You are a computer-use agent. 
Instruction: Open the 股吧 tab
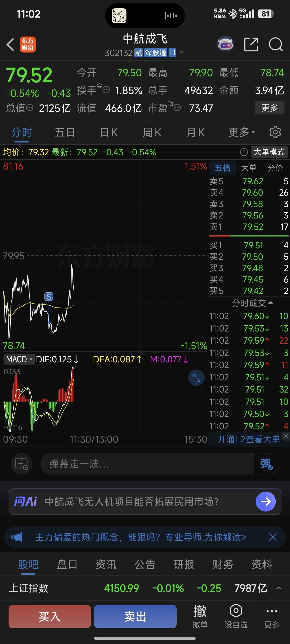28,564
